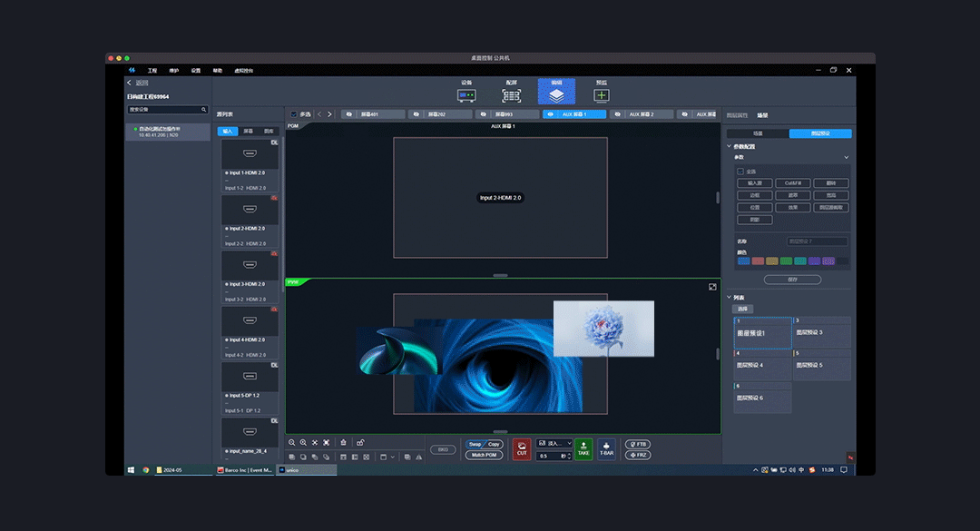This screenshot has height=531, width=980.
Task: Toggle the FTB button
Action: tap(638, 444)
